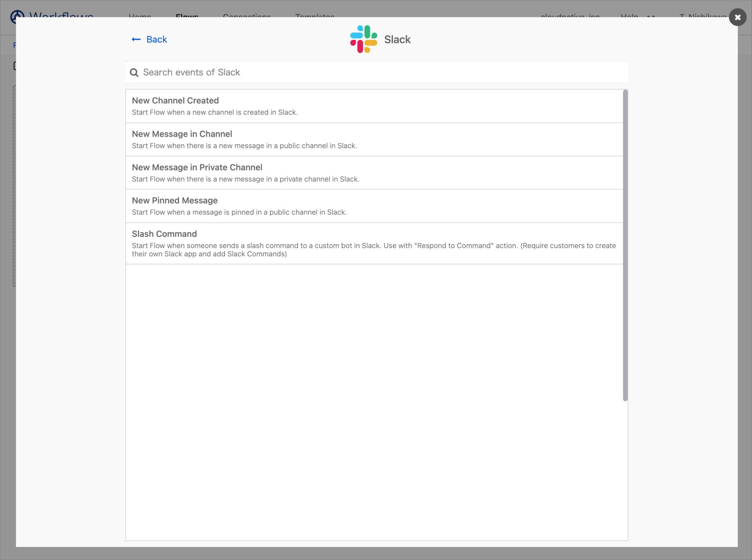
Task: Close the Slack events dialog with the X icon
Action: point(738,17)
